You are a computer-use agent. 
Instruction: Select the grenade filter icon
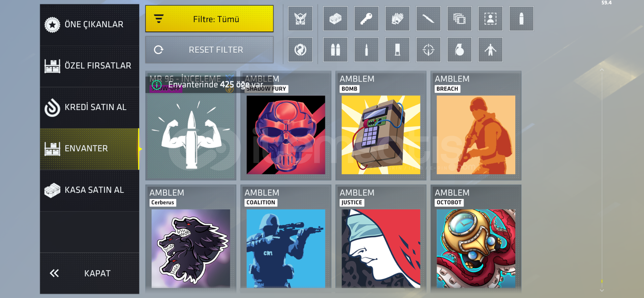tap(459, 50)
